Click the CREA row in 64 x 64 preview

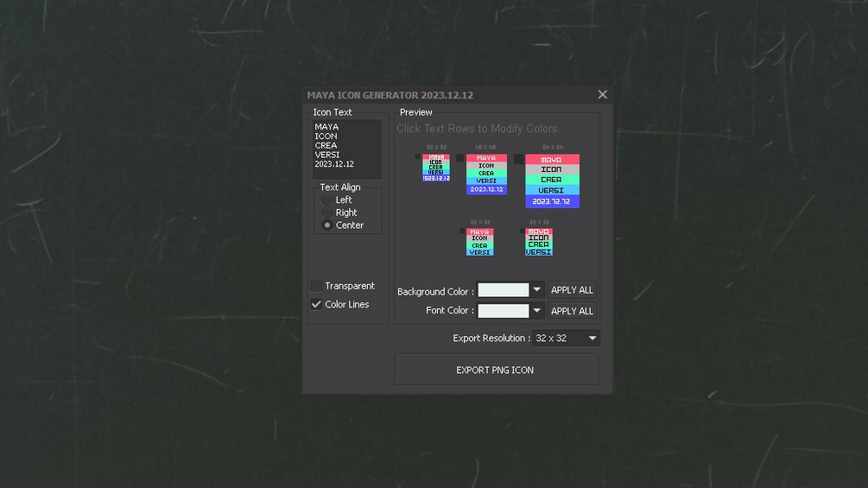point(552,180)
